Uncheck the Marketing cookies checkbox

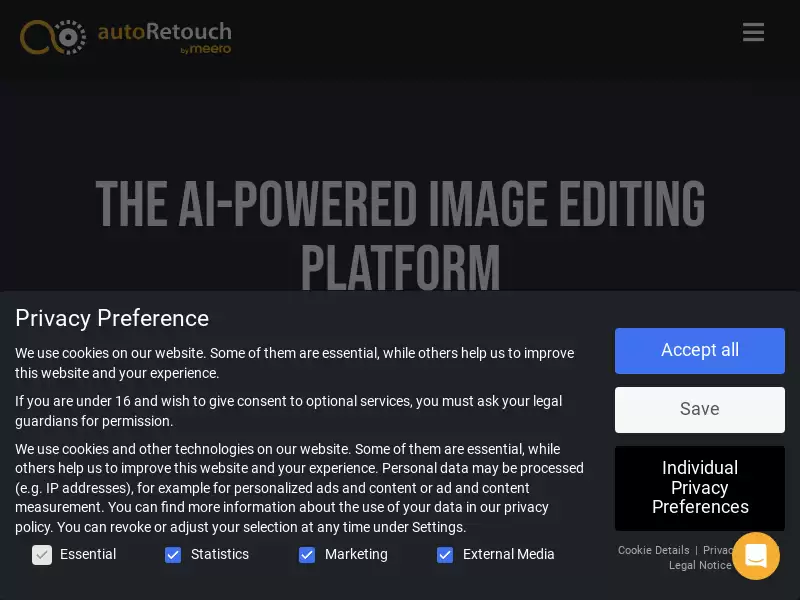pyautogui.click(x=307, y=555)
